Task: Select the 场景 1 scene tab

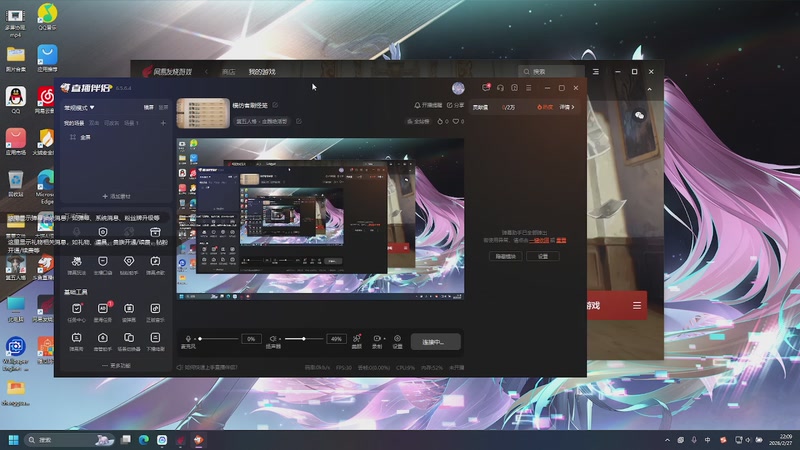Action: pyautogui.click(x=131, y=123)
